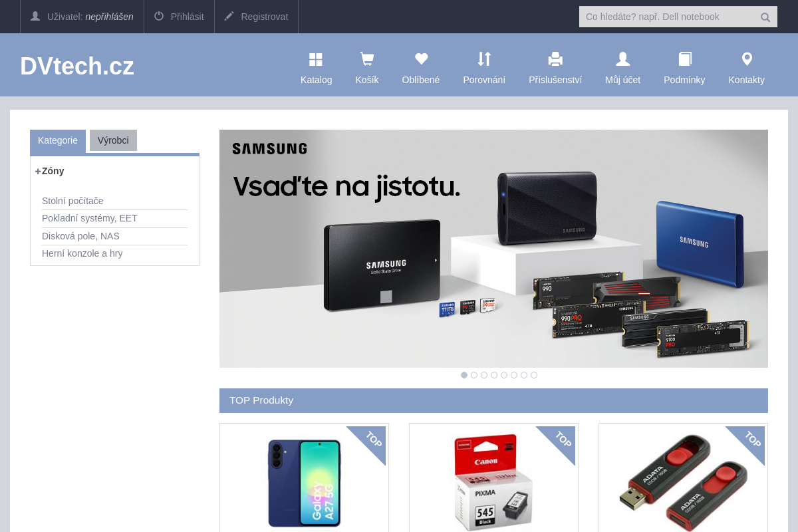Click the Oblíbené heart icon
This screenshot has width=798, height=532.
[421, 59]
